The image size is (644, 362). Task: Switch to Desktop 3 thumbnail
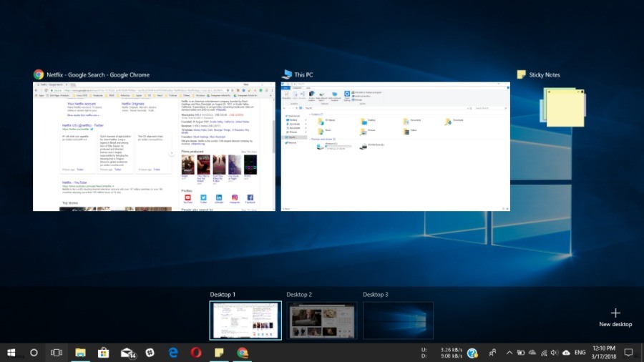point(398,320)
